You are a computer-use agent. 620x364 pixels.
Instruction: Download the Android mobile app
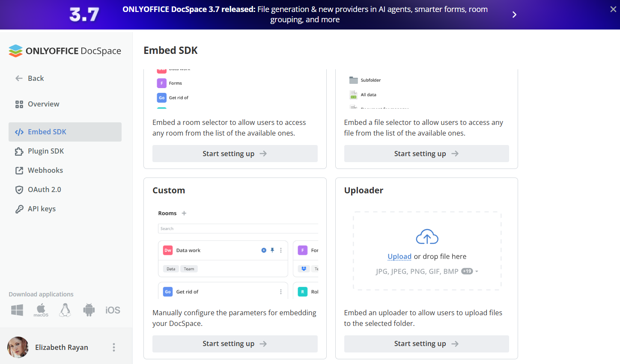89,310
